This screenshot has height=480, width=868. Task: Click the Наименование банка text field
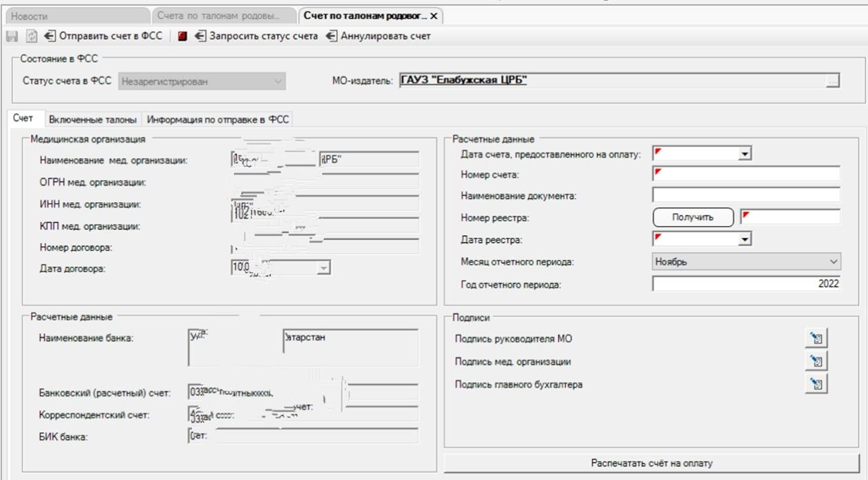click(303, 348)
